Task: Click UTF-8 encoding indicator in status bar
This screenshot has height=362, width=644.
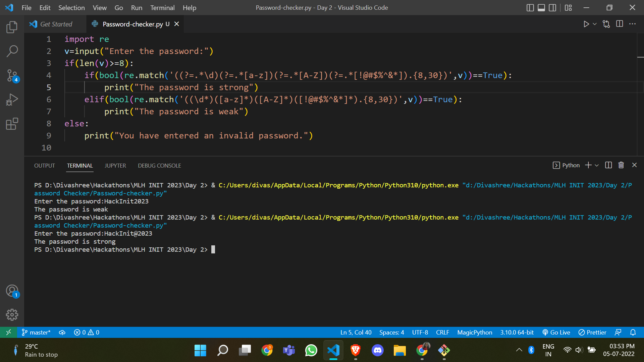Action: (420, 332)
